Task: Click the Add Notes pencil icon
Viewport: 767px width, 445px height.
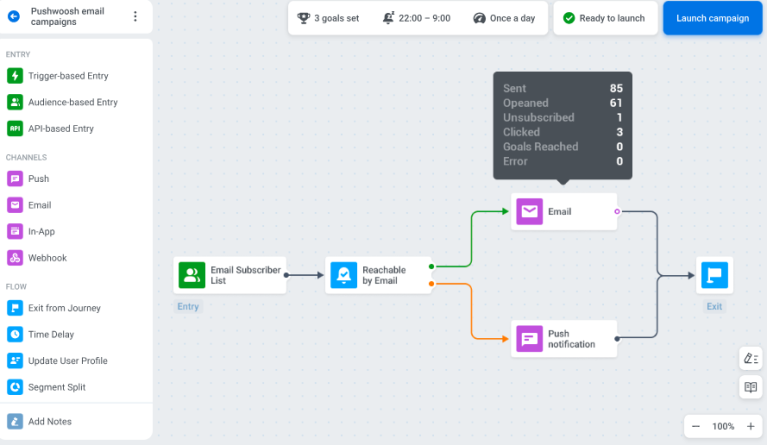Action: click(x=15, y=422)
